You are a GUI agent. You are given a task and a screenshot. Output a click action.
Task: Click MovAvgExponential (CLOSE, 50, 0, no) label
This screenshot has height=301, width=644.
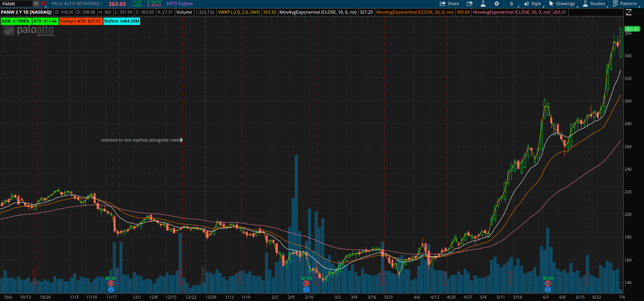[511, 11]
